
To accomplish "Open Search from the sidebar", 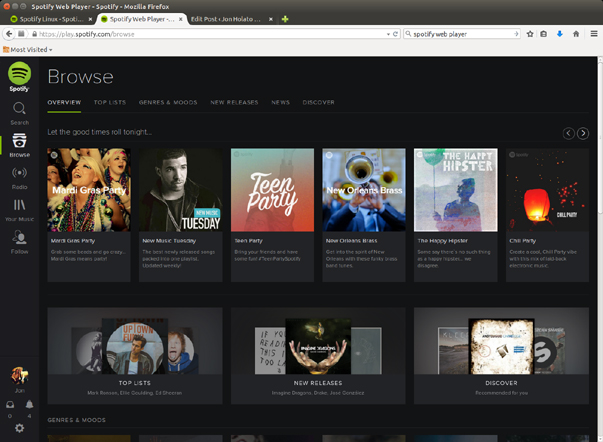I will [19, 113].
